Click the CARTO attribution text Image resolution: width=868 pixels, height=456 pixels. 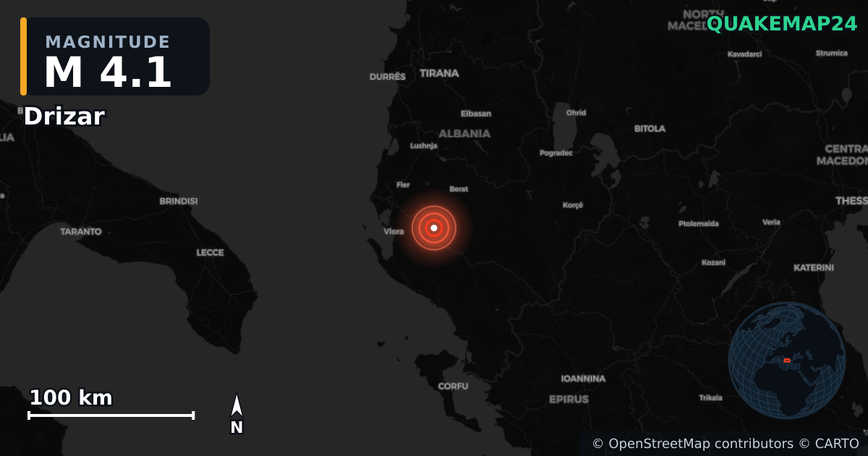(828, 444)
